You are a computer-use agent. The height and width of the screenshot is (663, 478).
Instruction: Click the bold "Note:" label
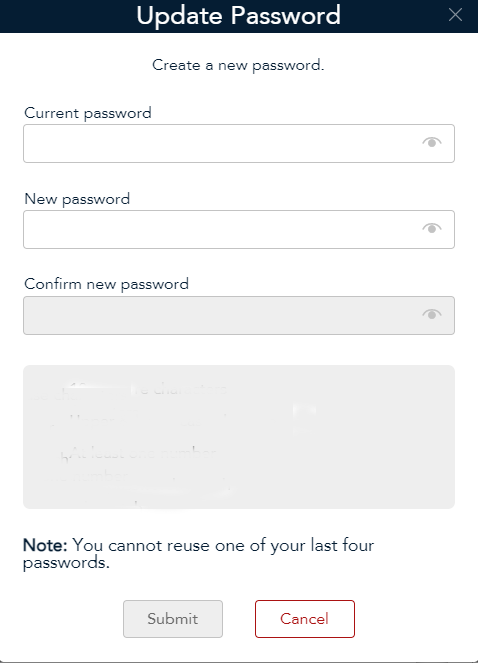click(45, 545)
